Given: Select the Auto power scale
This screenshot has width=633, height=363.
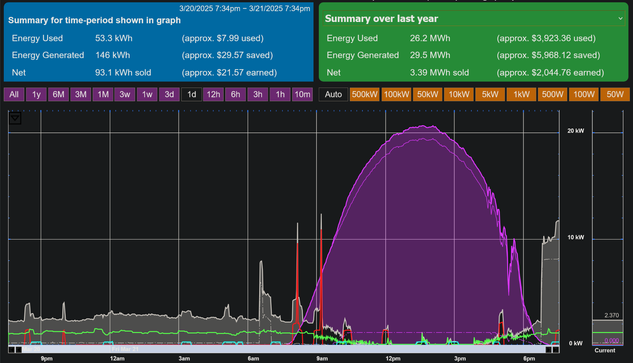Looking at the screenshot, I should [x=333, y=94].
